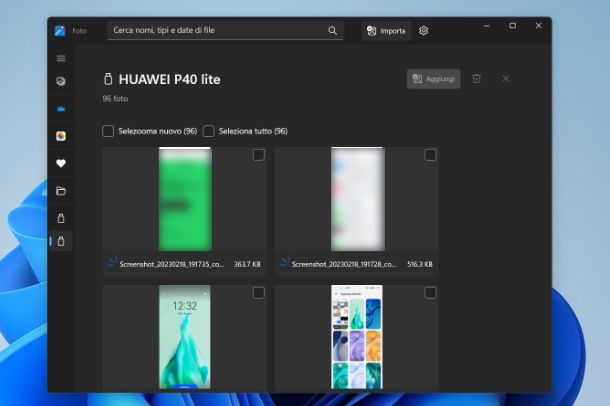Click the 516,3 KB file size

(x=420, y=264)
